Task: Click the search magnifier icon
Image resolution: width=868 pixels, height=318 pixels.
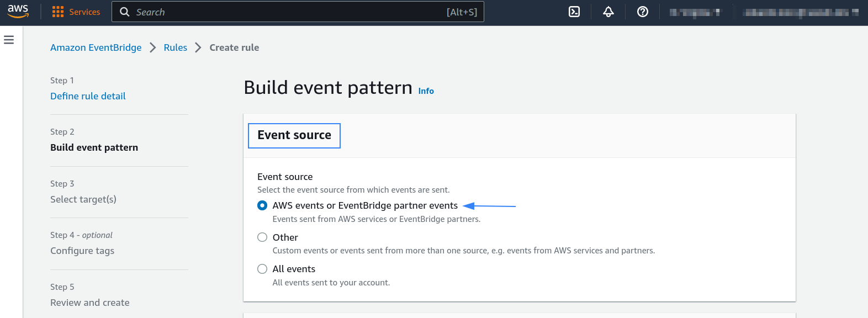Action: 125,12
